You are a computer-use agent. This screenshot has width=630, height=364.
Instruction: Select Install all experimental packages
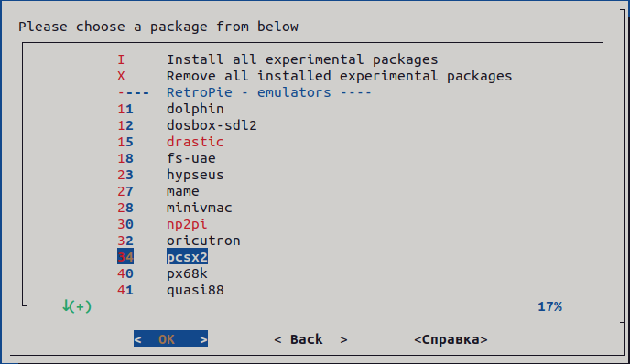pos(302,59)
